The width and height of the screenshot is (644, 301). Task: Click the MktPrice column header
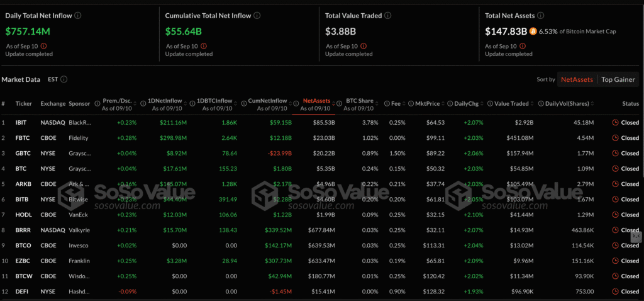[426, 103]
